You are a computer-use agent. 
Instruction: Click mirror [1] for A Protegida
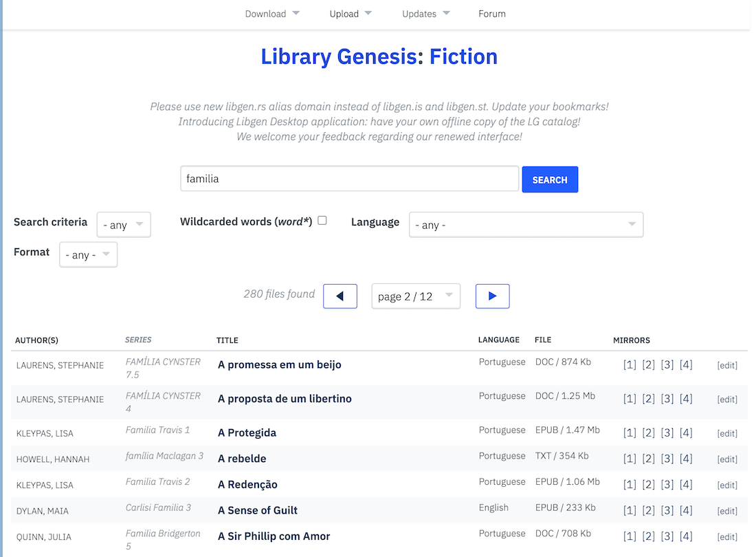click(x=630, y=432)
